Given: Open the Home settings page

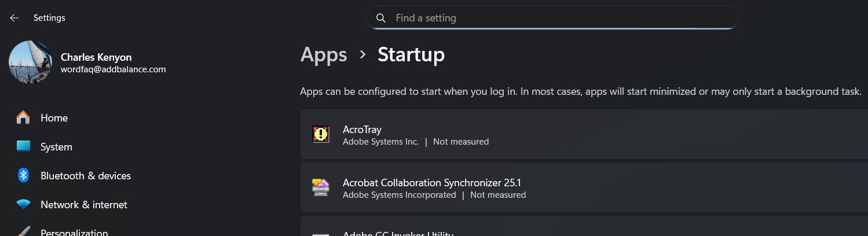Looking at the screenshot, I should 54,118.
